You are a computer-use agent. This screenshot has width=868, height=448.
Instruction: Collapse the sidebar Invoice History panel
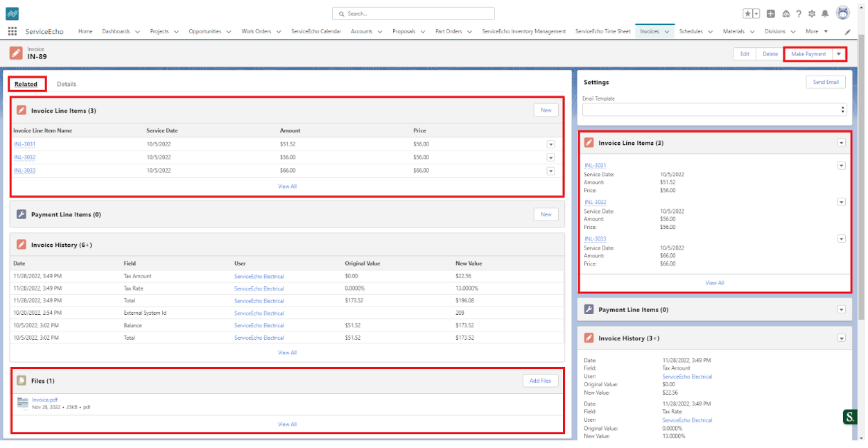pyautogui.click(x=841, y=338)
